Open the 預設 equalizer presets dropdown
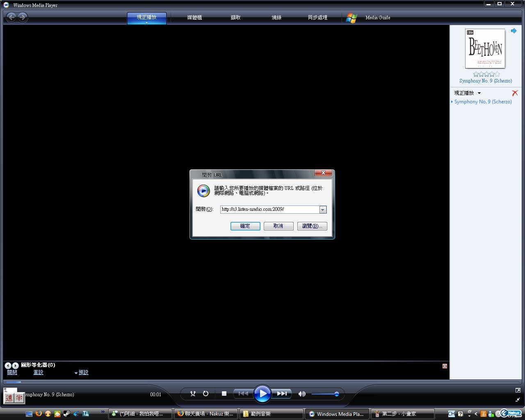The height and width of the screenshot is (420, 525). (x=81, y=372)
